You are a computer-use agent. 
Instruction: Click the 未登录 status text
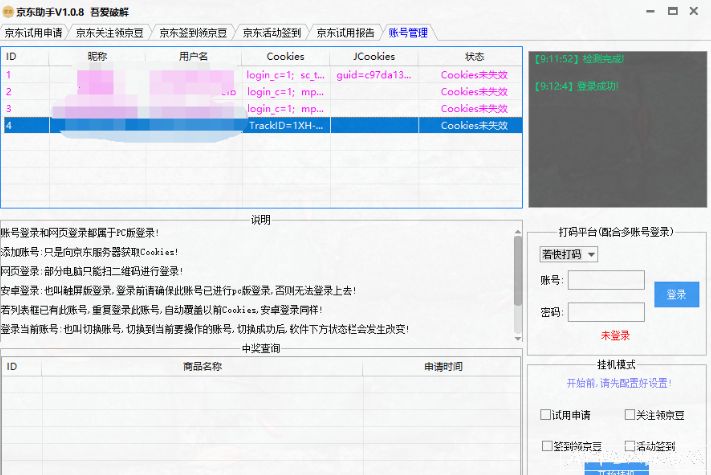tap(615, 336)
